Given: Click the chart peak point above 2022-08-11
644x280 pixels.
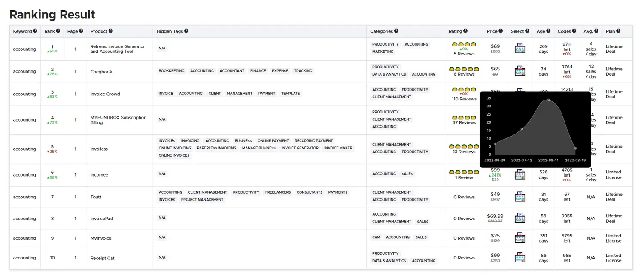Looking at the screenshot, I should 548,100.
